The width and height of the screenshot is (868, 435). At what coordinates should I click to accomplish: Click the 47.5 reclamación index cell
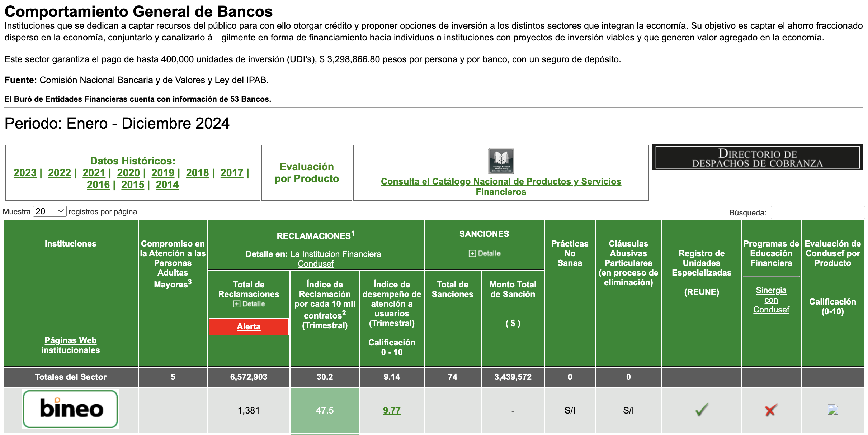(x=325, y=410)
